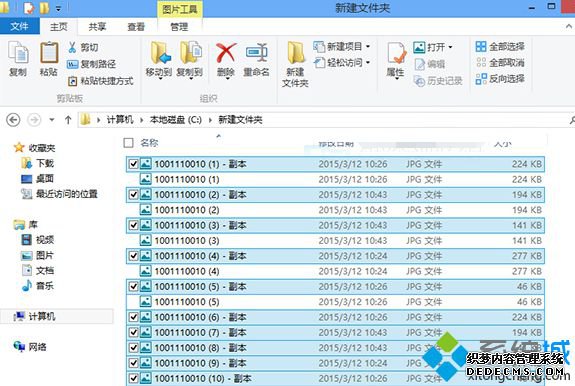Image resolution: width=575 pixels, height=386 pixels.
Task: Click the 属性 (Properties) icon
Action: coord(396,54)
